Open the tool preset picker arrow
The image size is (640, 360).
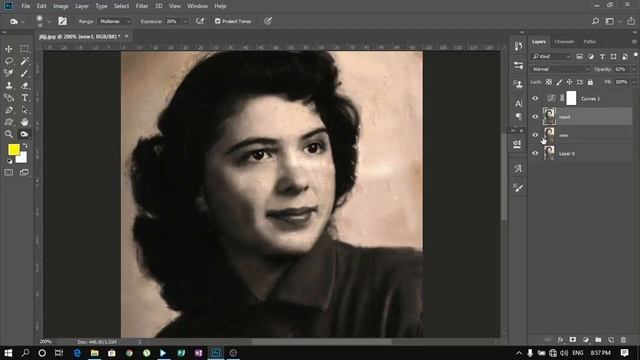pyautogui.click(x=23, y=21)
